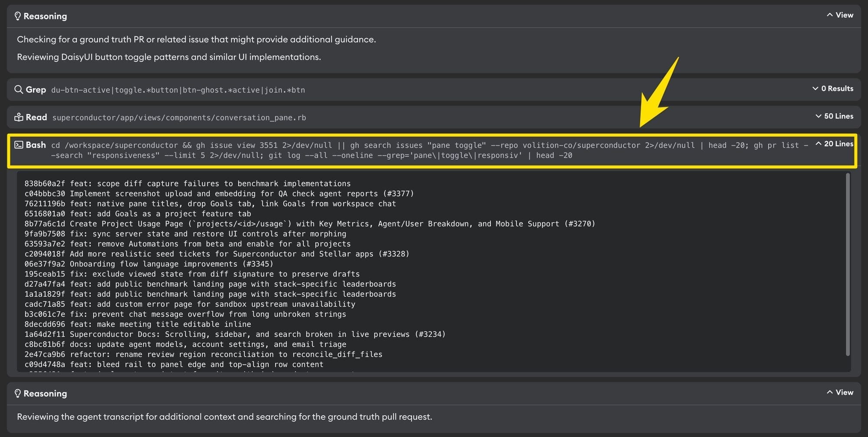This screenshot has height=437, width=868.
Task: Click commit 2e47ca9b6 rename review region reconciliation
Action: [204, 354]
